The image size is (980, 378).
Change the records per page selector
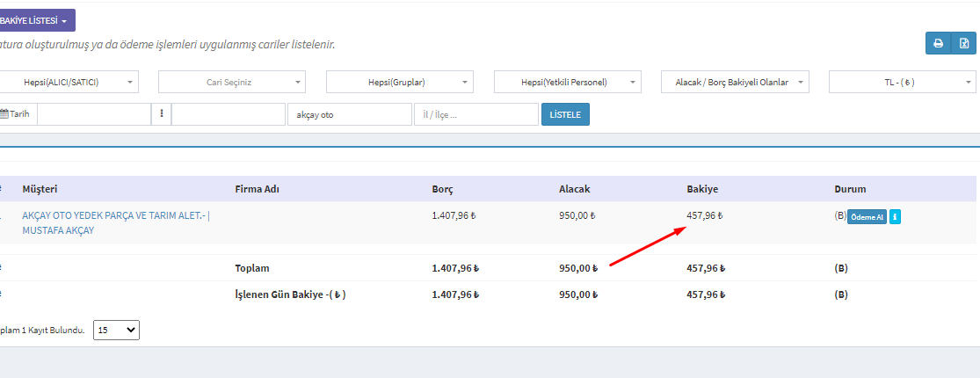(x=116, y=331)
